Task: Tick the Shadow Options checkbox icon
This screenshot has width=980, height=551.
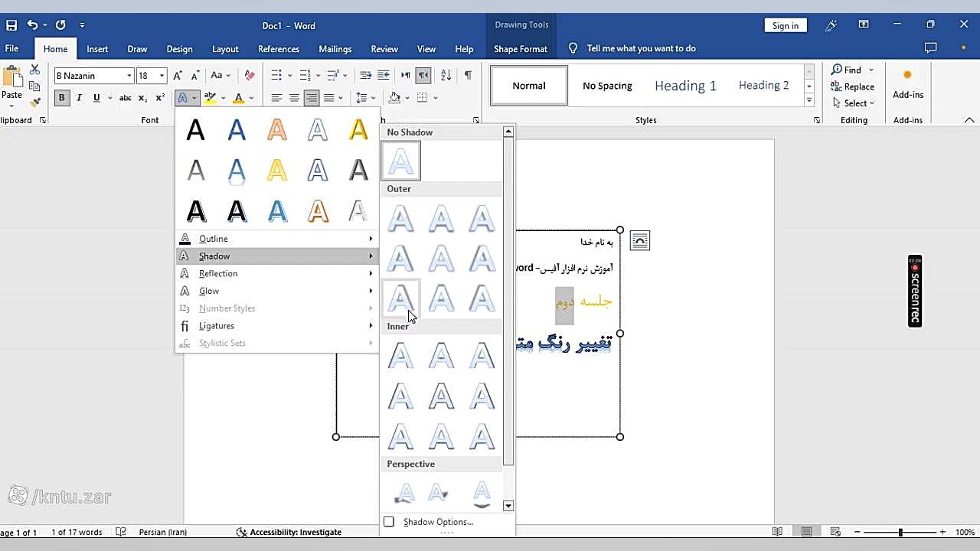Action: coord(389,522)
